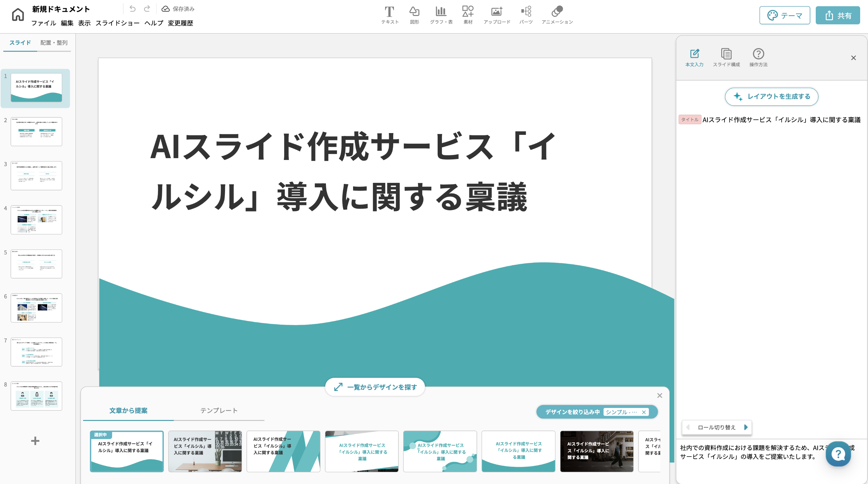Open the 変更履歴 menu
This screenshot has width=868, height=484.
coord(180,23)
